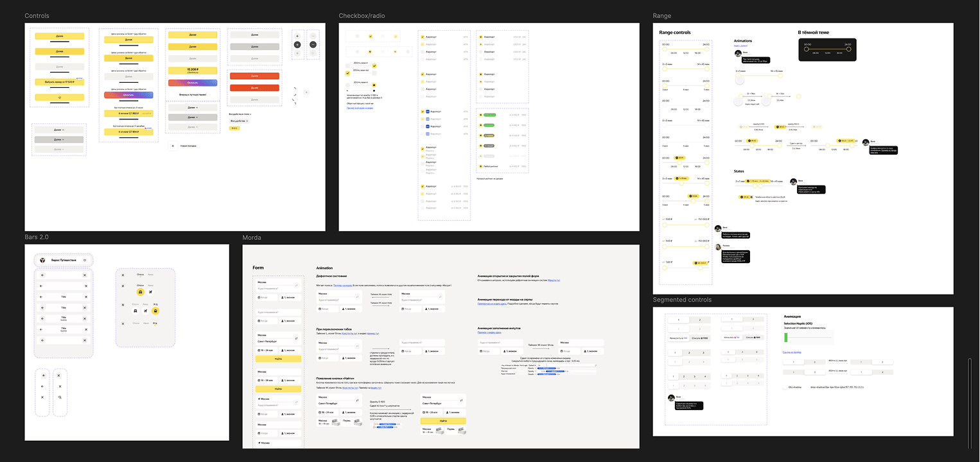
Task: Click the search magnifier icon in Bars 2.0
Action: (x=60, y=397)
